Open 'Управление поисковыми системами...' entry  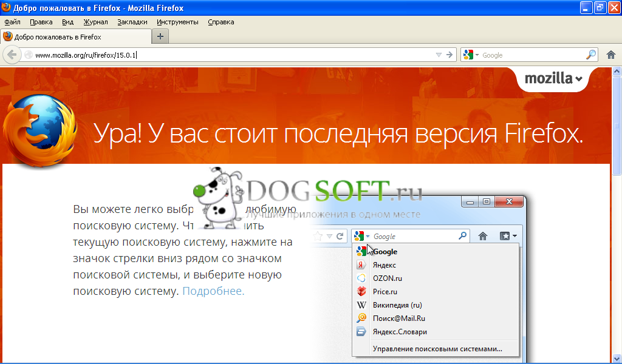(436, 349)
